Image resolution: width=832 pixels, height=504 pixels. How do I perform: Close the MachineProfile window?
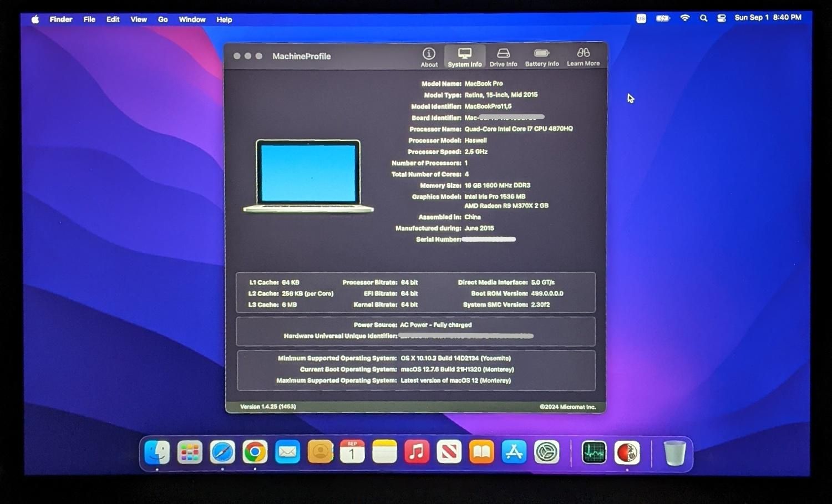[x=237, y=56]
